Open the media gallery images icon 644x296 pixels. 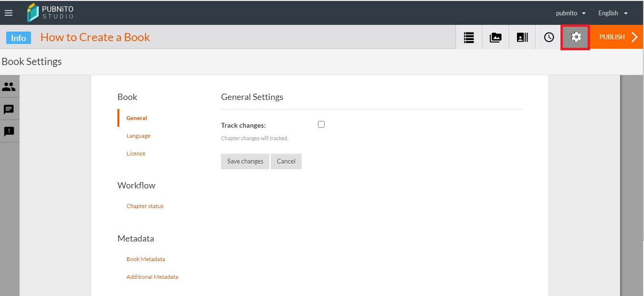click(x=496, y=37)
